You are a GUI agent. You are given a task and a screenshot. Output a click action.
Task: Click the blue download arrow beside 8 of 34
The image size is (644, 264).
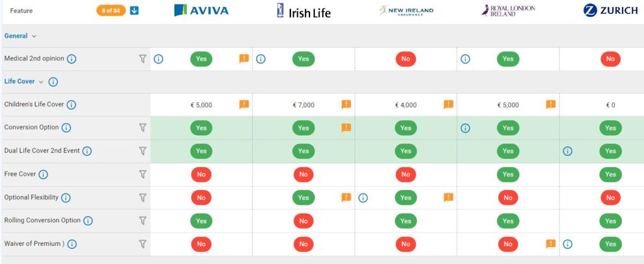pyautogui.click(x=134, y=11)
